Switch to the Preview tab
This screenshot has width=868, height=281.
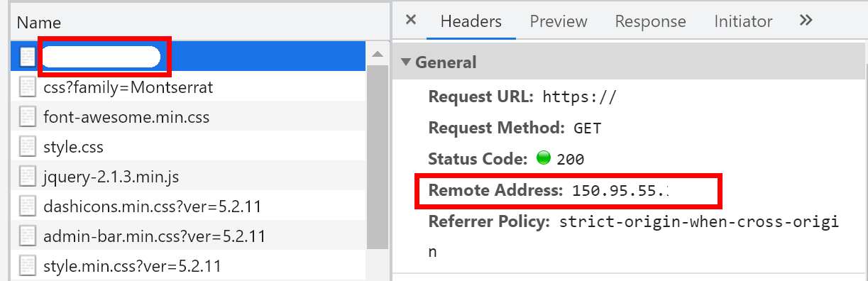coord(559,21)
